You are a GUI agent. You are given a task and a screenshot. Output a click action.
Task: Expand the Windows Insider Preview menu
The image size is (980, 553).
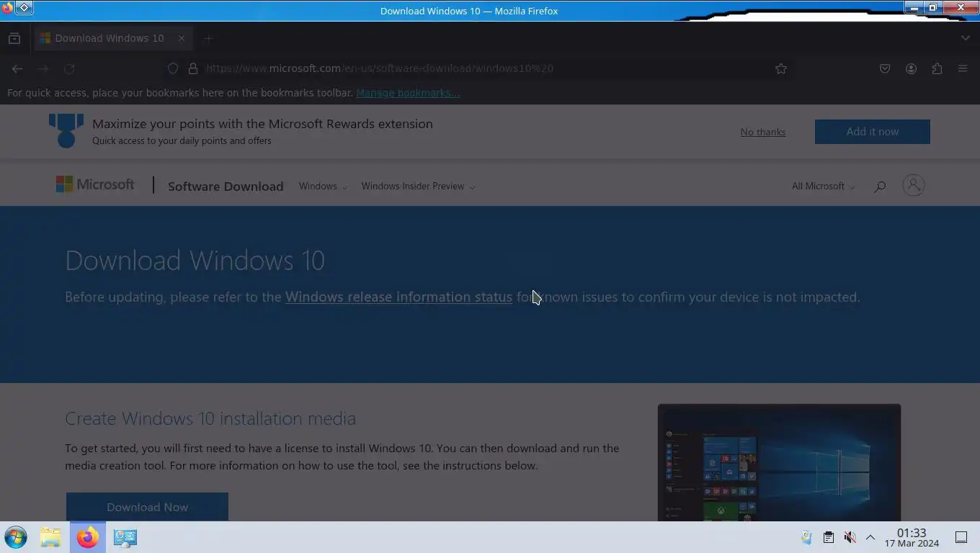(418, 186)
